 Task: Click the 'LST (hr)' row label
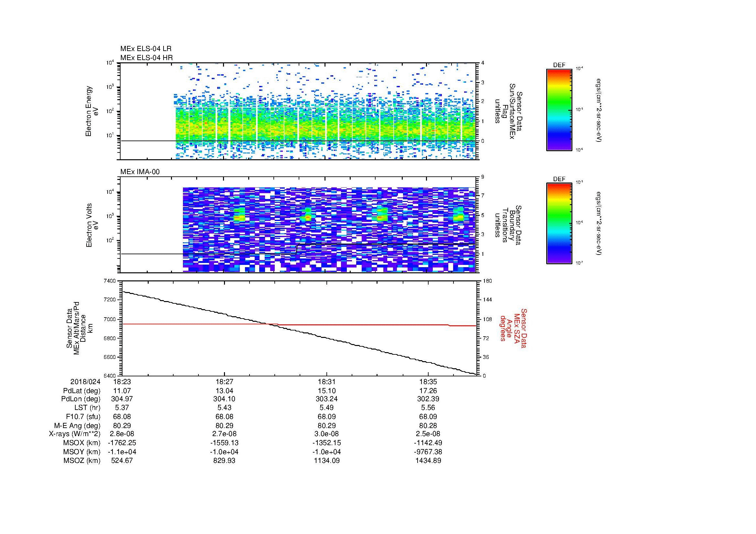[87, 408]
